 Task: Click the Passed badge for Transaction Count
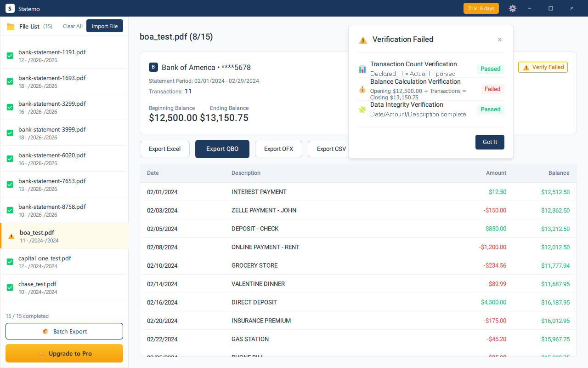[x=490, y=69]
